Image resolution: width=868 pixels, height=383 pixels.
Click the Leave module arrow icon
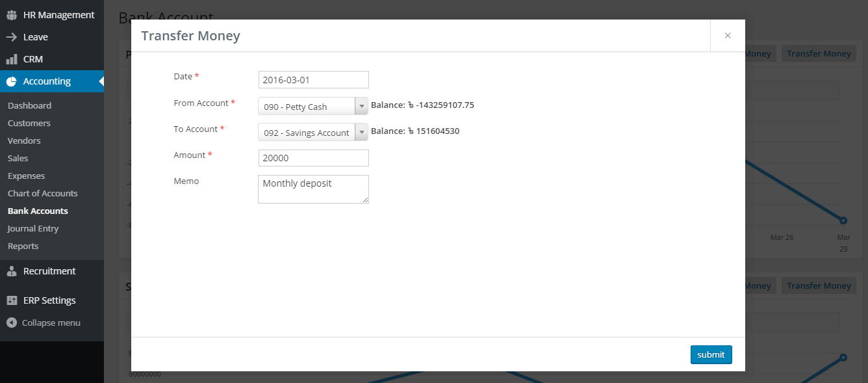12,36
